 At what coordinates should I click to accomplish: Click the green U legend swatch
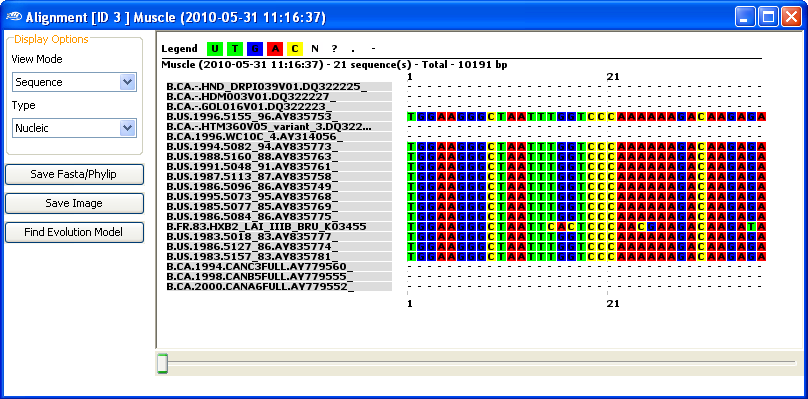click(214, 49)
